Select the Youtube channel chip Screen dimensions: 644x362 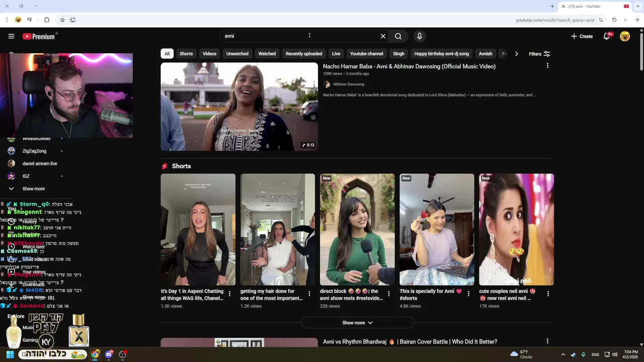(366, 54)
